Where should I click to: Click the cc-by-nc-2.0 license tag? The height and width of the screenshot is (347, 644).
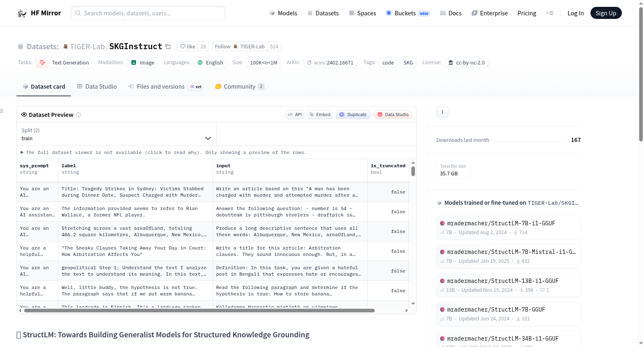tap(467, 62)
